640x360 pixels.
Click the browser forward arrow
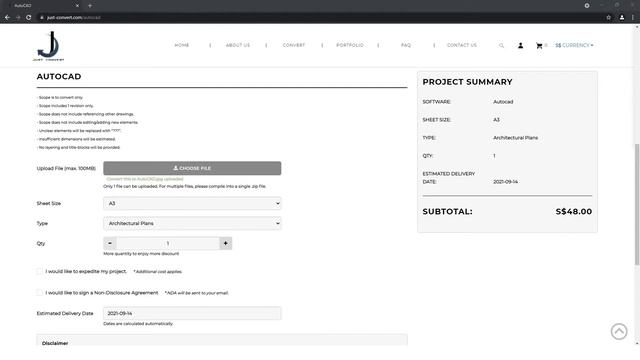tap(18, 18)
